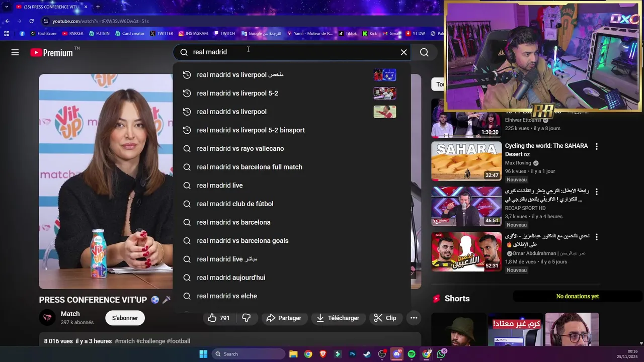Go back with the browser back arrow
The image size is (644, 362).
pos(7,21)
